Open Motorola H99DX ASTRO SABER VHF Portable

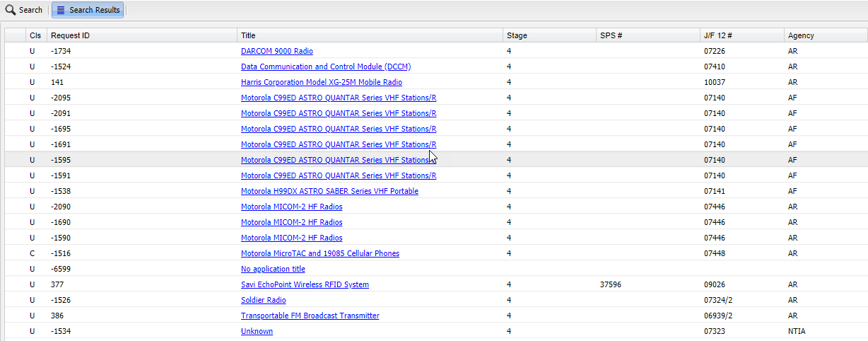[x=329, y=191]
